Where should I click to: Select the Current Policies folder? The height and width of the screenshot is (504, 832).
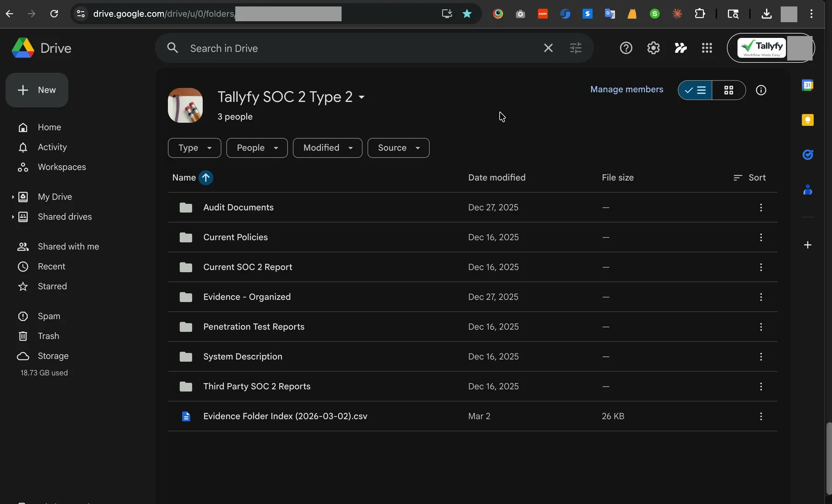[x=472, y=237]
